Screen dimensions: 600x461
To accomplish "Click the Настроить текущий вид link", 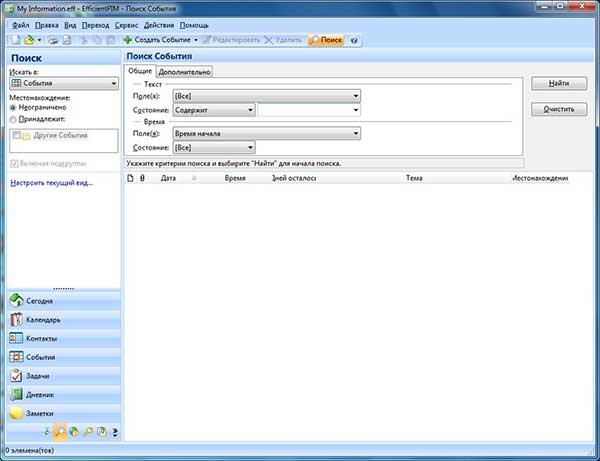I will [51, 183].
